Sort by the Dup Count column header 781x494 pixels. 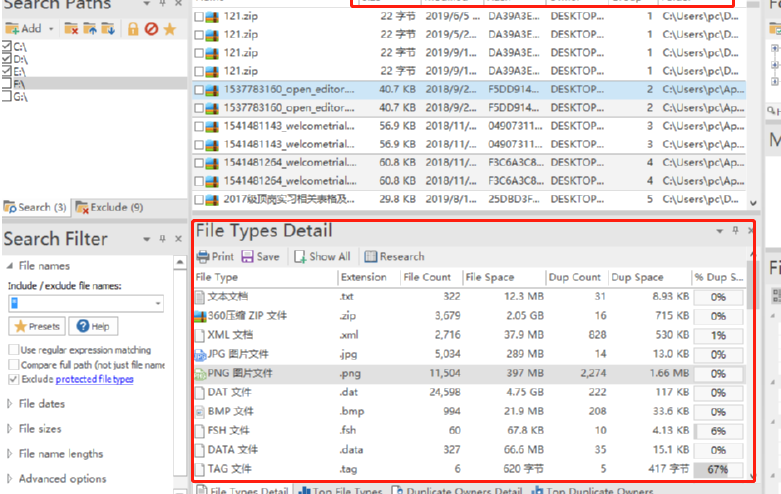point(576,277)
